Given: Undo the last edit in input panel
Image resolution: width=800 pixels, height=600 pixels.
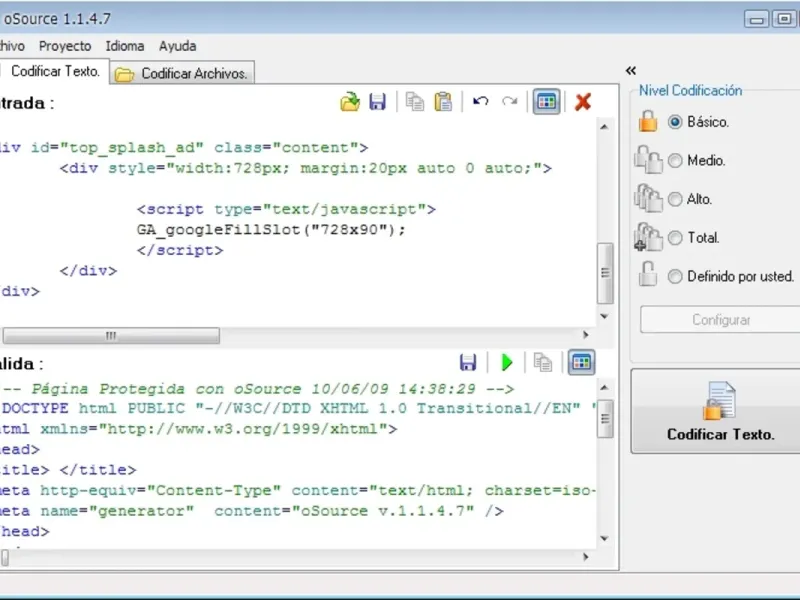Looking at the screenshot, I should pos(481,102).
